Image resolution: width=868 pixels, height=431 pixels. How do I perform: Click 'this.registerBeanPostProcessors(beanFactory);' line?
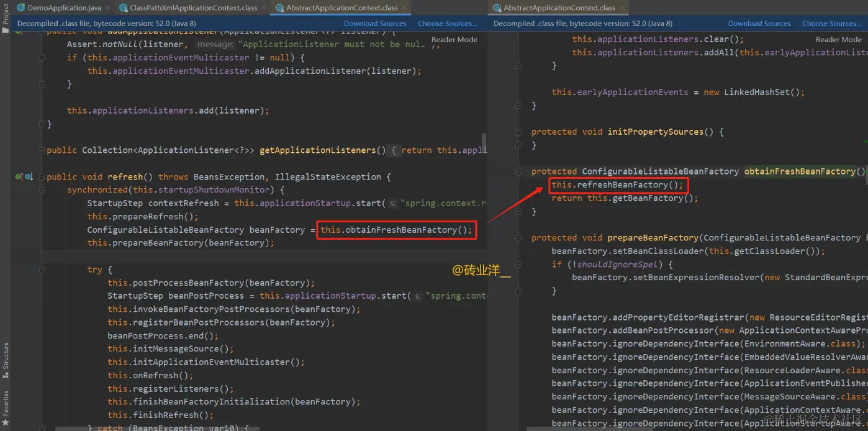click(221, 322)
